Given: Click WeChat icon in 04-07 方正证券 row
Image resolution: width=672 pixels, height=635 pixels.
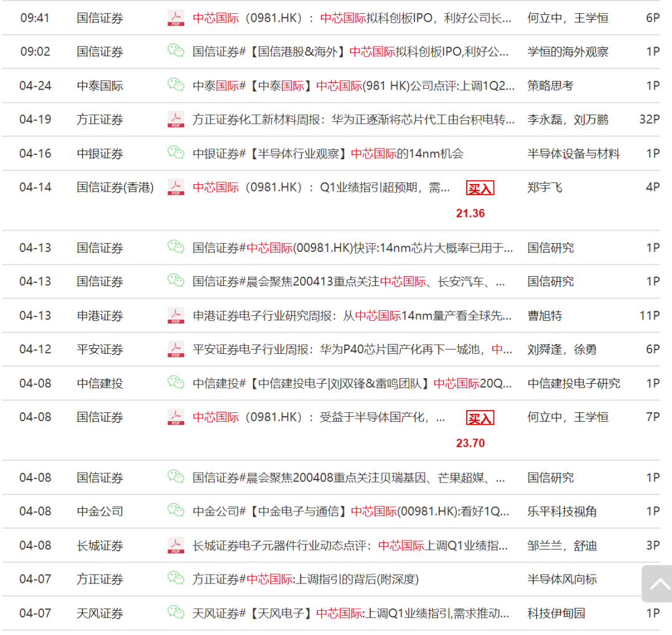Looking at the screenshot, I should point(175,578).
